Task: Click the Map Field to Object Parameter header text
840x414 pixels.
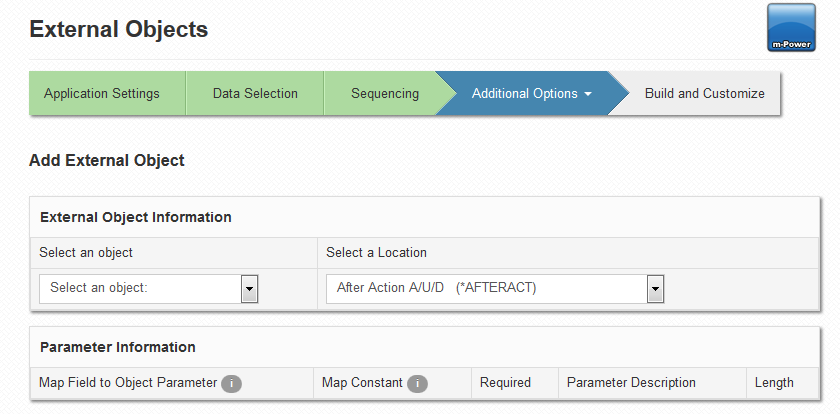Action: (128, 382)
